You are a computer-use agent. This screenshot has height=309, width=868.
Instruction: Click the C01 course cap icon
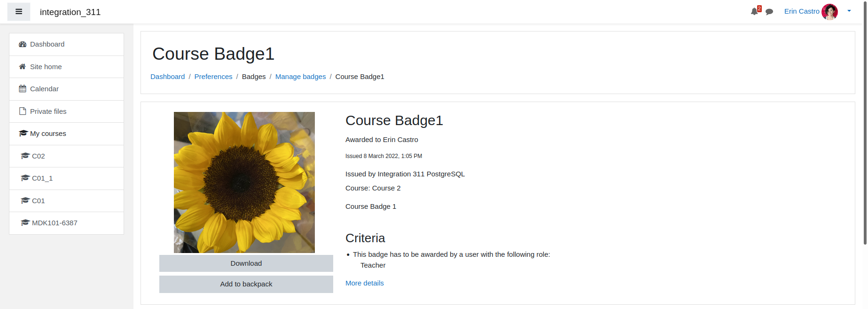click(x=25, y=200)
